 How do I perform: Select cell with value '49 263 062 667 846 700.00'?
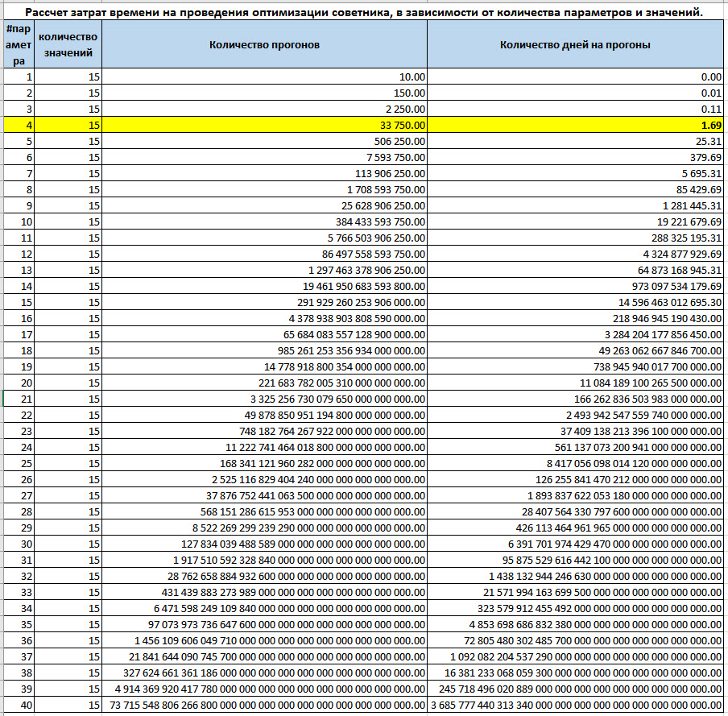pyautogui.click(x=575, y=350)
